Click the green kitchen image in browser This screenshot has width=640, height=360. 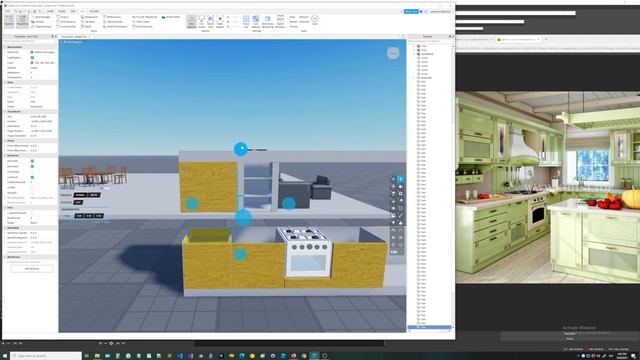point(548,187)
